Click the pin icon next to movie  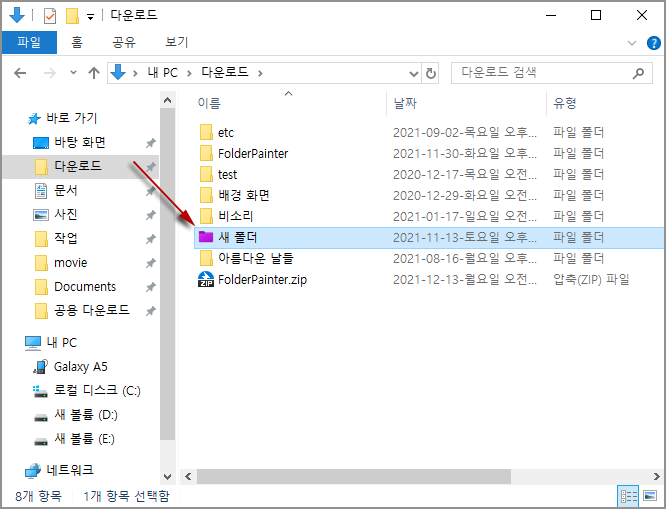150,263
